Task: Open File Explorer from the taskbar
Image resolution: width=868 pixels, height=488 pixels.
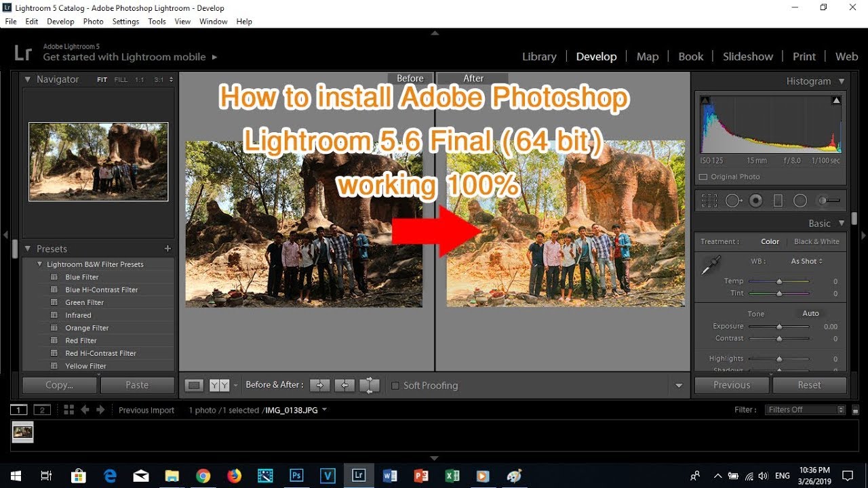Action: [172, 475]
